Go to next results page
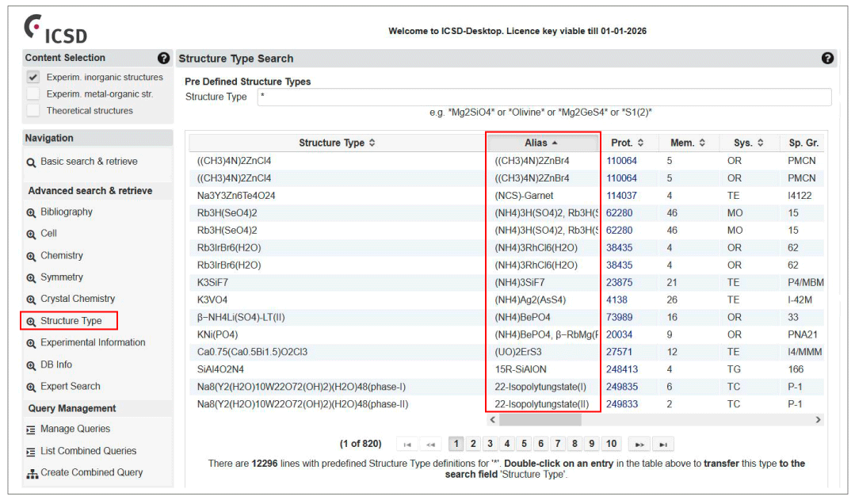The image size is (855, 504). click(639, 445)
